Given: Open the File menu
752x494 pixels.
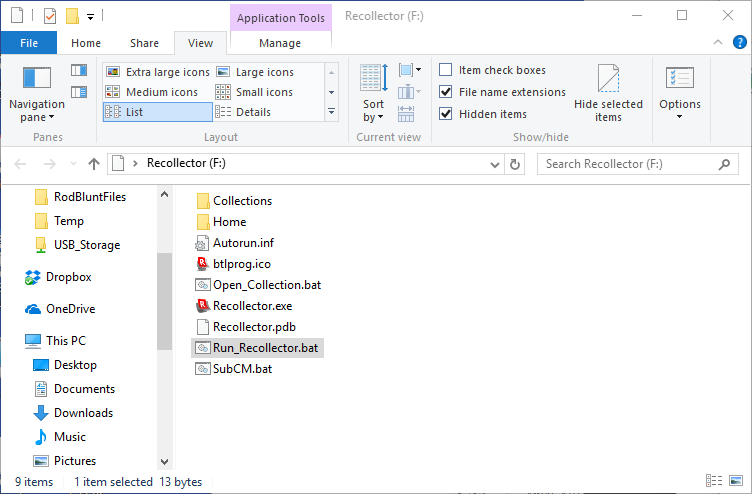Looking at the screenshot, I should pyautogui.click(x=29, y=43).
